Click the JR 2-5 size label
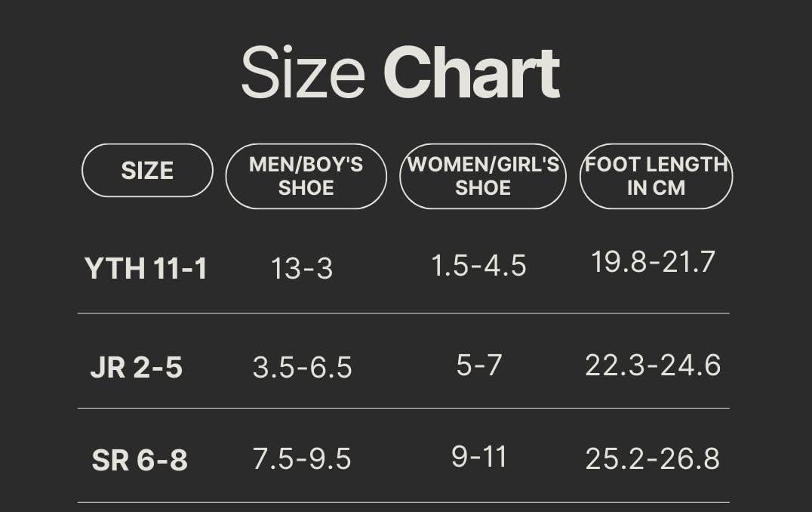 pos(136,368)
